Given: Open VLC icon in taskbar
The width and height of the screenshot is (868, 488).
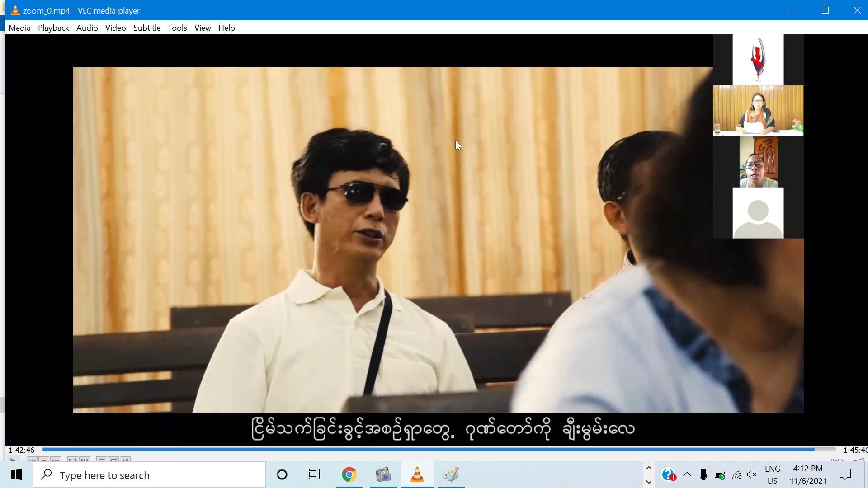Looking at the screenshot, I should [417, 475].
